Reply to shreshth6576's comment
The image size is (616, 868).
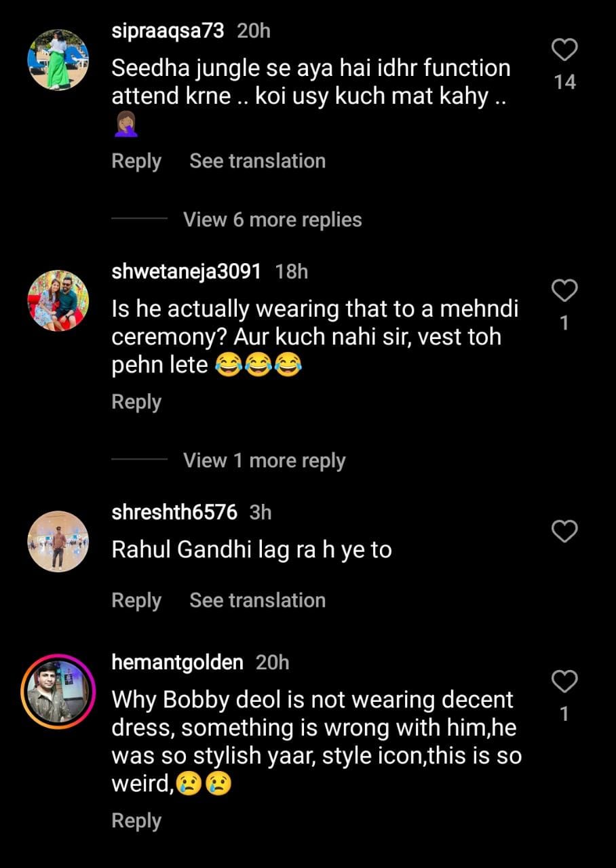(136, 601)
